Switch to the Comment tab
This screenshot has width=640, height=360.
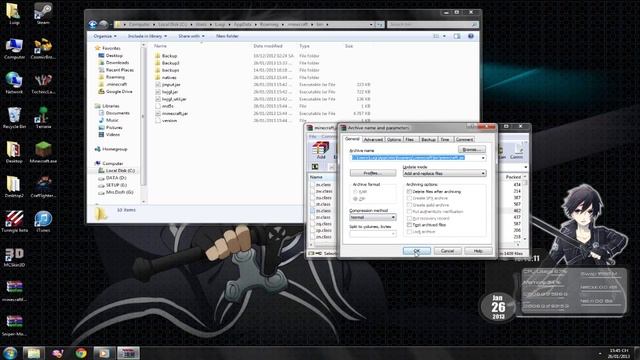pos(464,140)
